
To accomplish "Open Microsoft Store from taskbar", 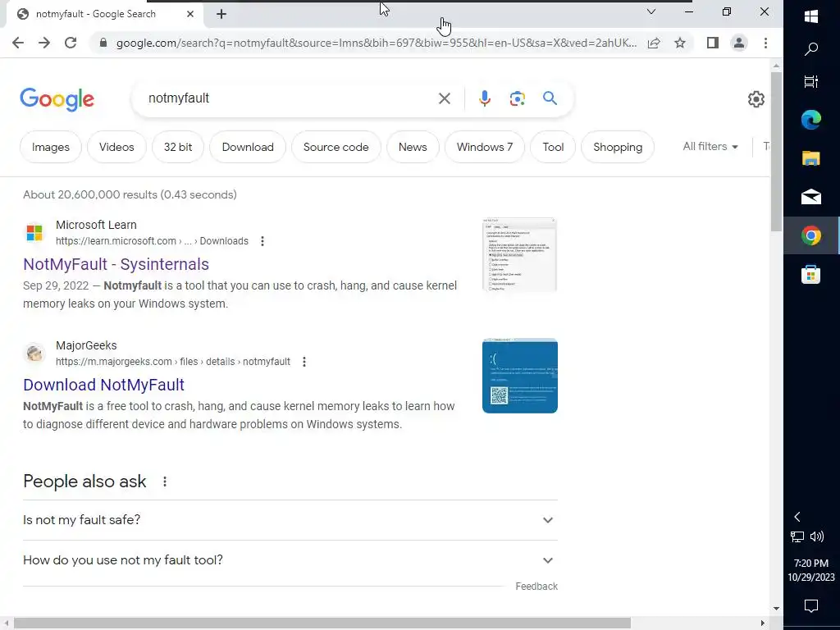I will [x=811, y=274].
